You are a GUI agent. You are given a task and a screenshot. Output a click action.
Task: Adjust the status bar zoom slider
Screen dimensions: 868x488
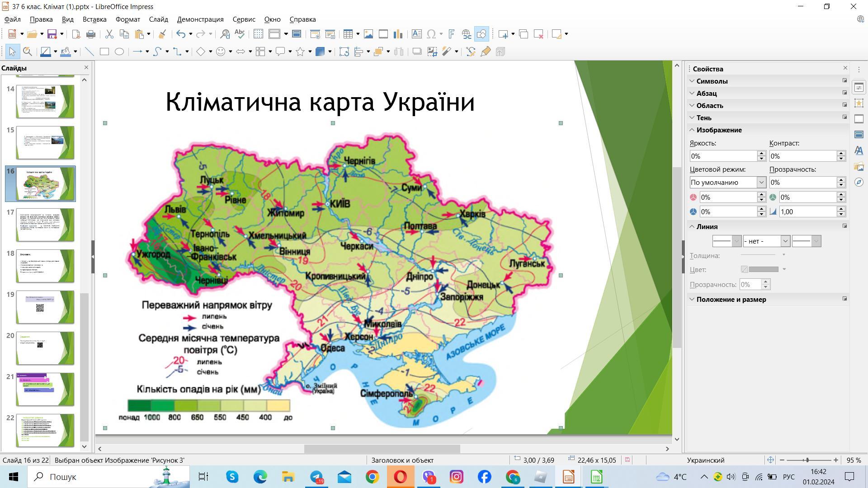click(807, 460)
